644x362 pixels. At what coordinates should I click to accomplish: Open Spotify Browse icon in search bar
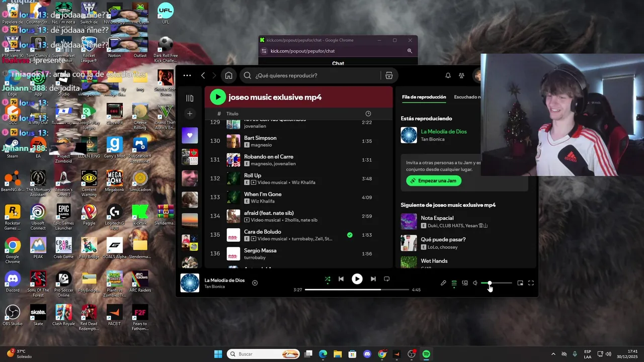[389, 75]
